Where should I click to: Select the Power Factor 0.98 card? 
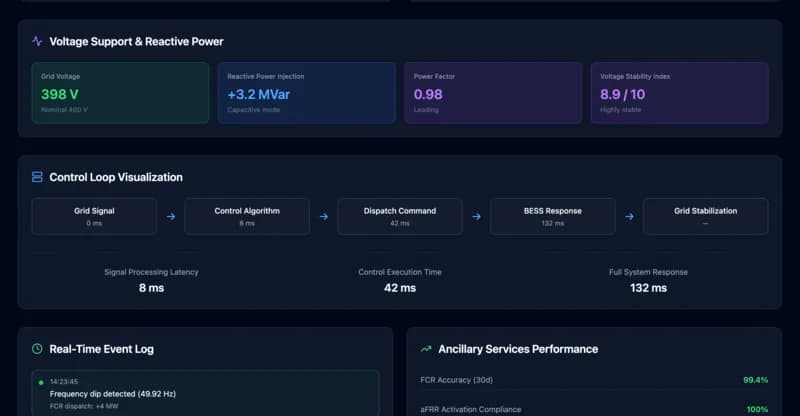click(x=493, y=93)
